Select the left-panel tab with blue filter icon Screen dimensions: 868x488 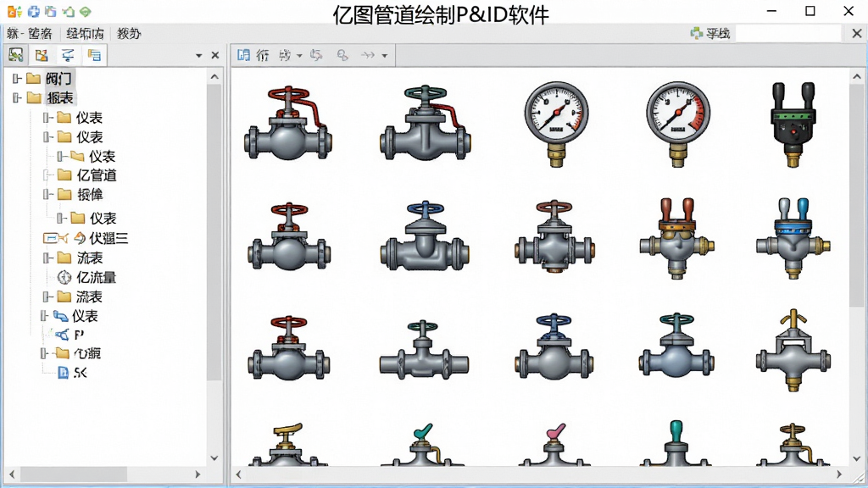[68, 55]
